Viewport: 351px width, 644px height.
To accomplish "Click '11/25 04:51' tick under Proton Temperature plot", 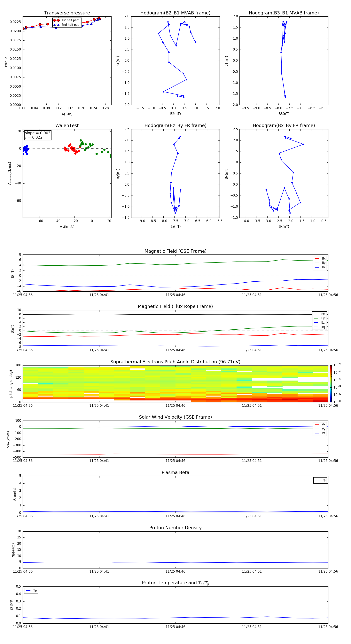I will [x=252, y=627].
